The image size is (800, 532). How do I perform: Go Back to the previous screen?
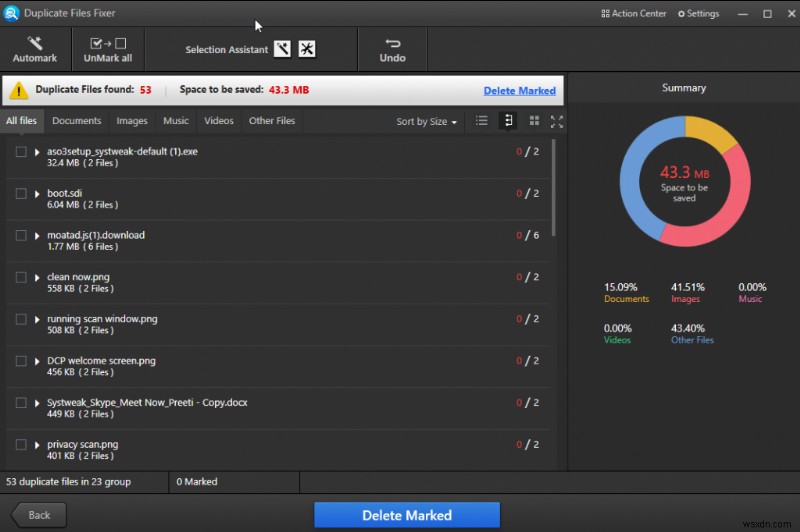(38, 515)
